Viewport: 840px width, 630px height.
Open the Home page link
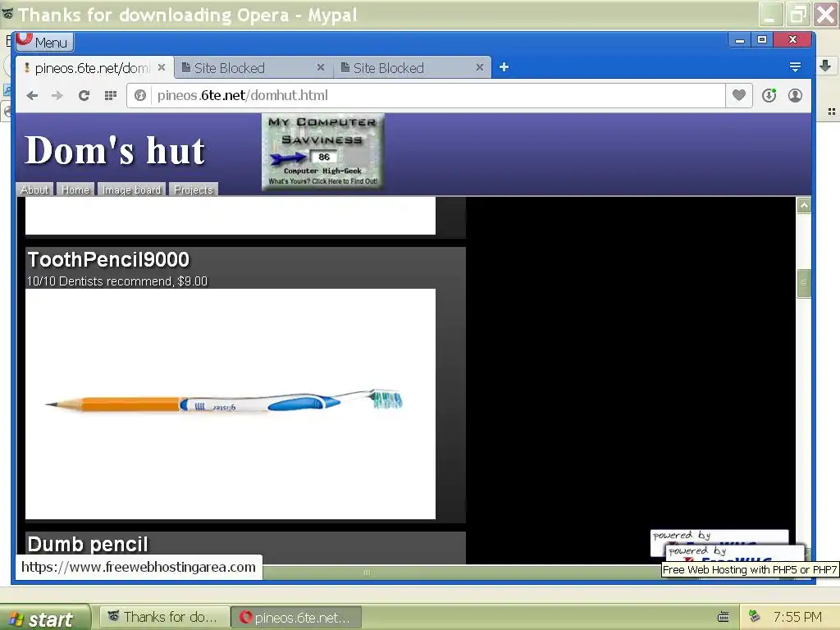[x=75, y=189]
